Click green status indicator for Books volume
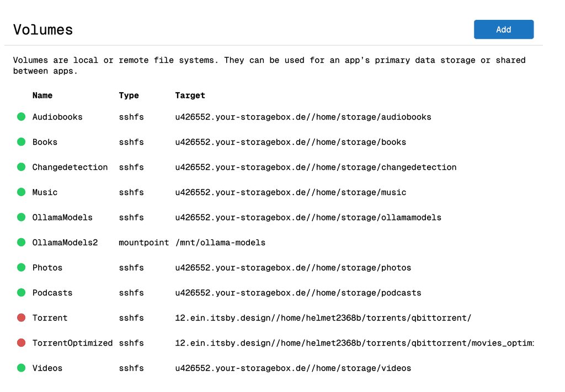Screen dimensions: 565x392 click(x=22, y=142)
